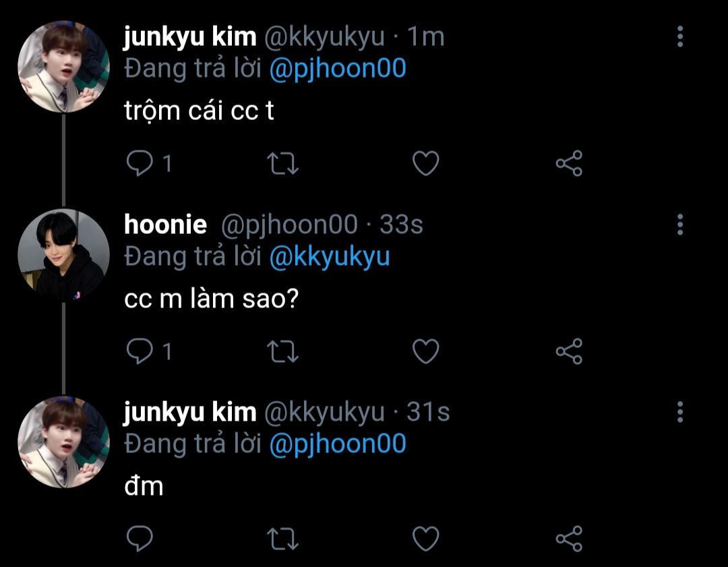Viewport: 728px width, 567px height.
Task: Share the "đm" tweet
Action: [x=569, y=539]
